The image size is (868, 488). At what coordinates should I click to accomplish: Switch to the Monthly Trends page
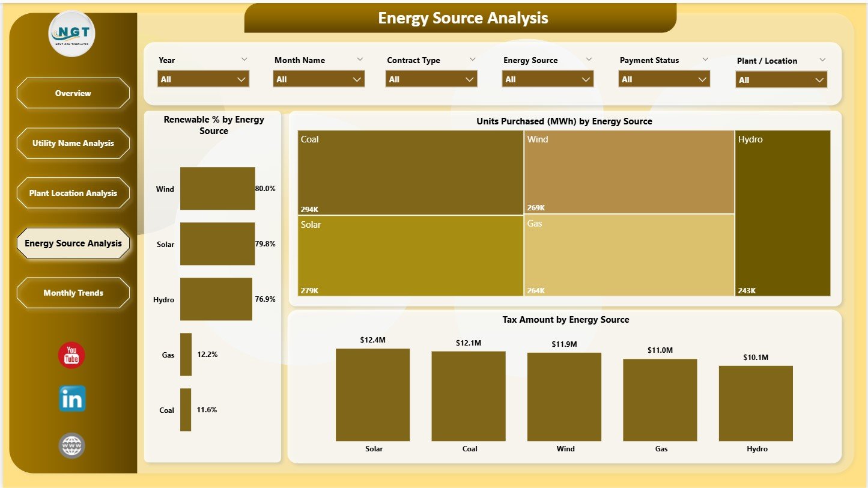tap(73, 293)
